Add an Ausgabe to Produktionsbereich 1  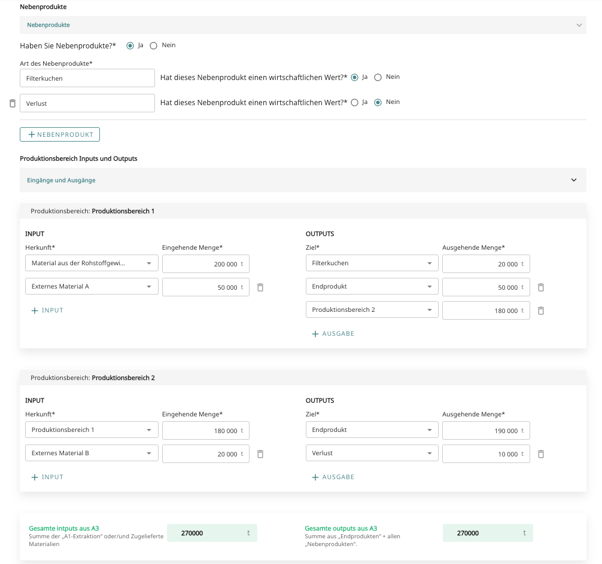tap(333, 334)
